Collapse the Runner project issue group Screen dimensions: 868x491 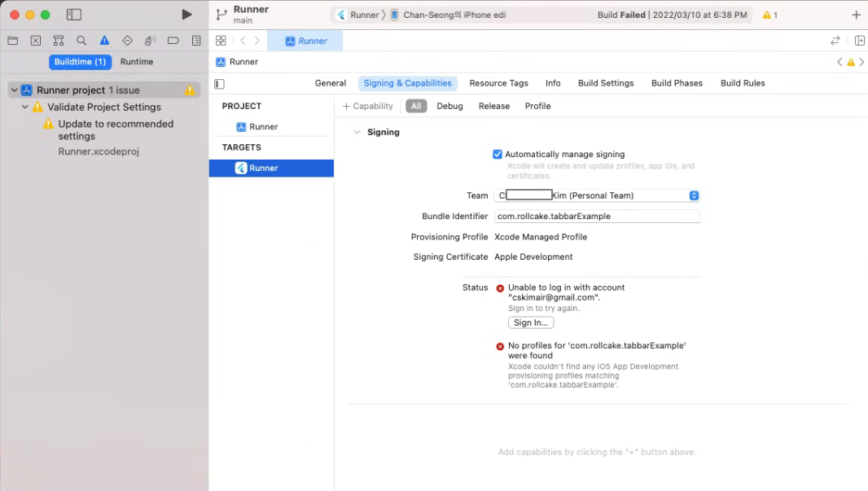[x=15, y=90]
